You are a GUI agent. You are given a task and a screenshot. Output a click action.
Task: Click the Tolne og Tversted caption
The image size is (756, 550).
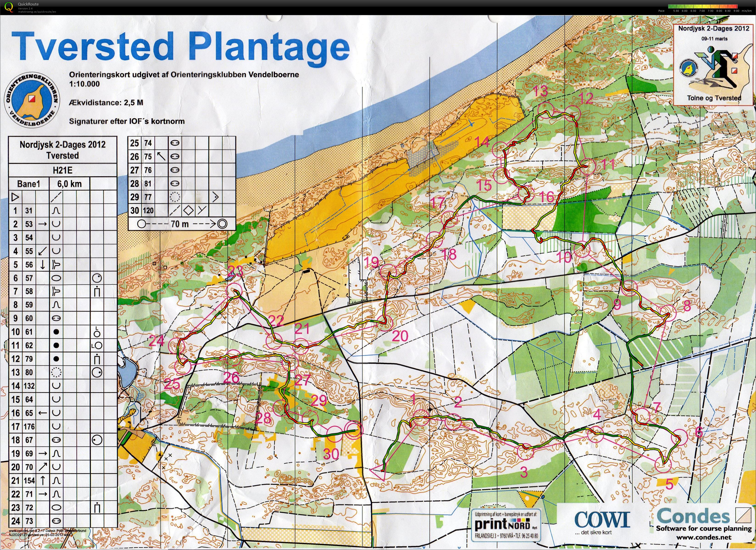(714, 98)
